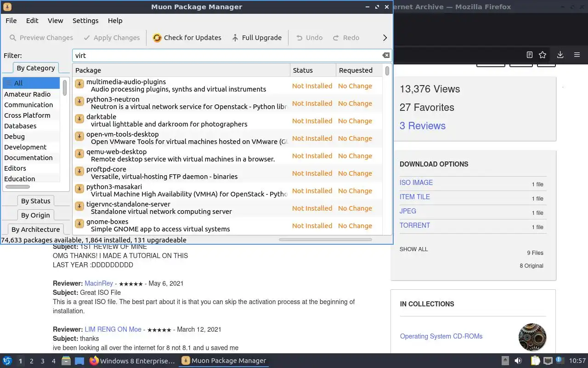Click the Full Upgrade toolbar button
Viewport: 588px width, 368px height.
tap(256, 38)
